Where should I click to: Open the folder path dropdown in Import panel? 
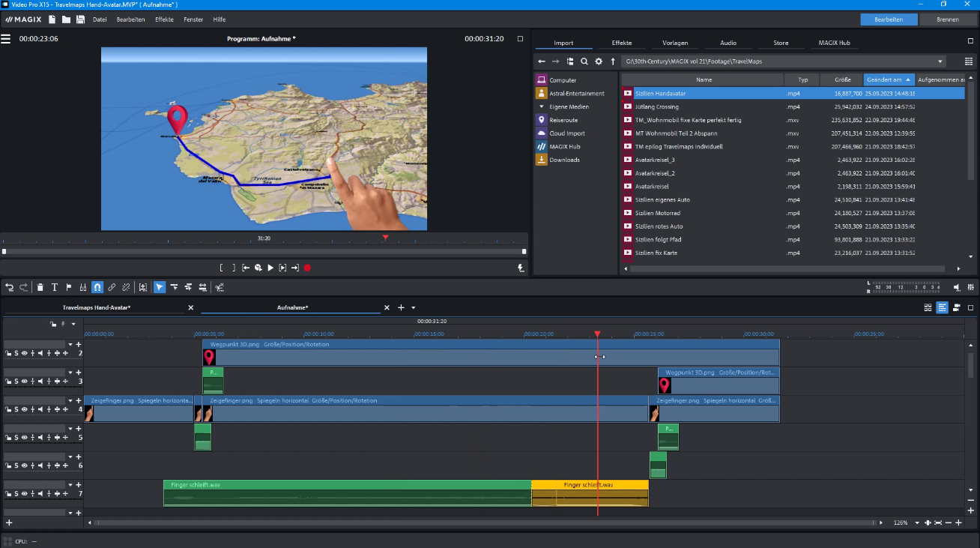click(x=940, y=61)
